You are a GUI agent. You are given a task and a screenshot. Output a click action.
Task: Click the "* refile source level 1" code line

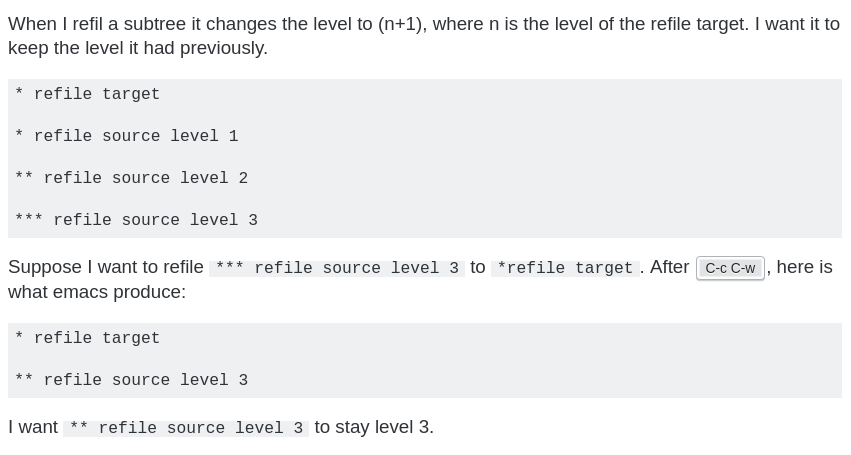(127, 137)
